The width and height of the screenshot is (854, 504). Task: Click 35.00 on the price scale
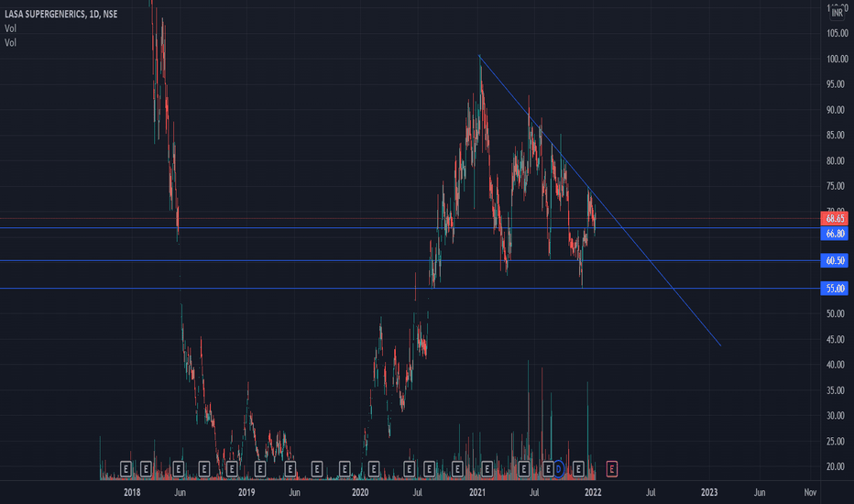click(836, 390)
